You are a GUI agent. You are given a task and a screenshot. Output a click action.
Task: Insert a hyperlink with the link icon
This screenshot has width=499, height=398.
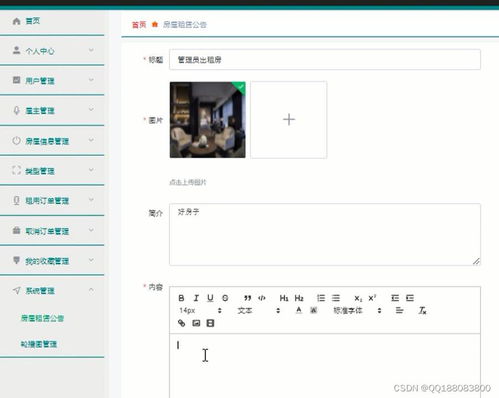pyautogui.click(x=181, y=323)
